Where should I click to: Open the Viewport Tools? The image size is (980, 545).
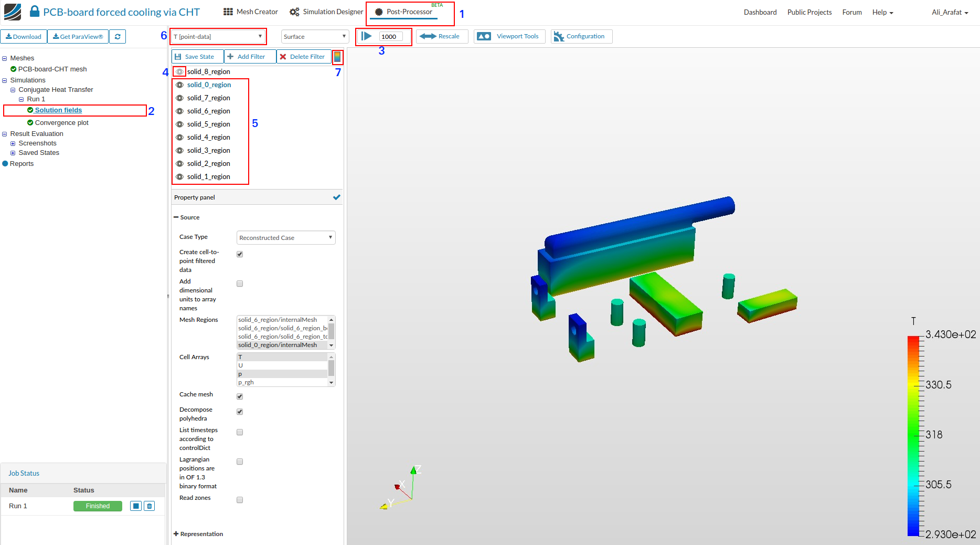tap(509, 37)
